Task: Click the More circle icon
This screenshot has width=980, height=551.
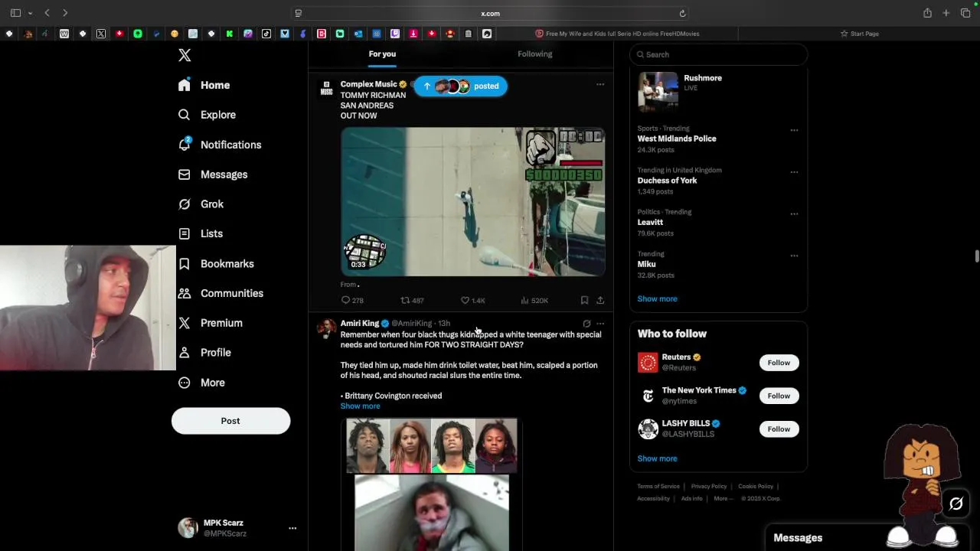Action: (x=184, y=383)
